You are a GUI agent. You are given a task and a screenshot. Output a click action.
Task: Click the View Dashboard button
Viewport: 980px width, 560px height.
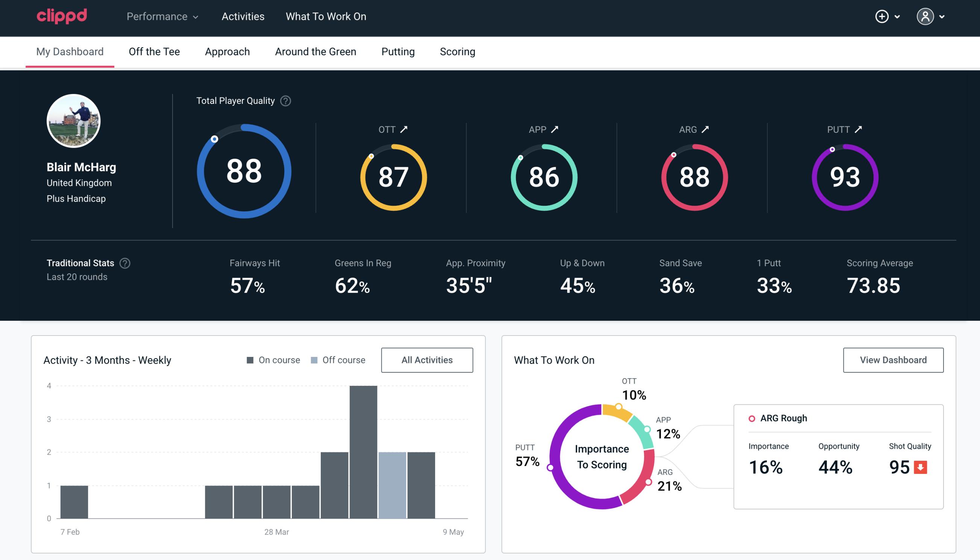894,360
